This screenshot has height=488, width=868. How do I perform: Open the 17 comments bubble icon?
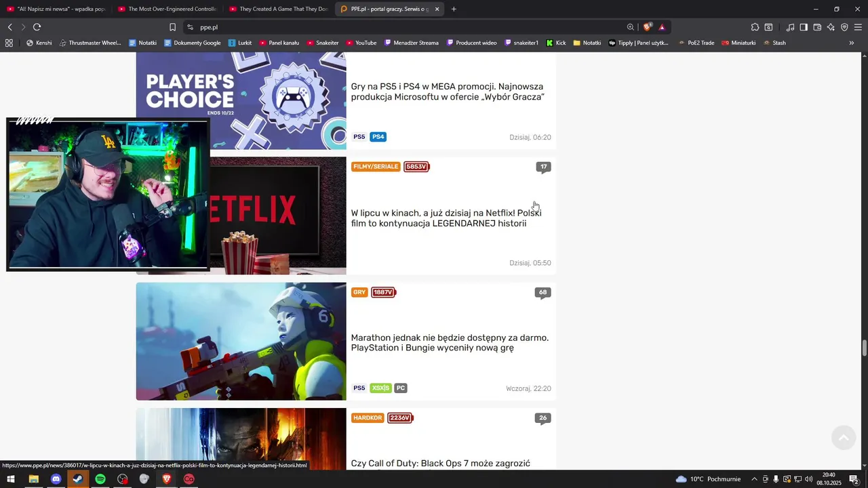click(x=543, y=167)
